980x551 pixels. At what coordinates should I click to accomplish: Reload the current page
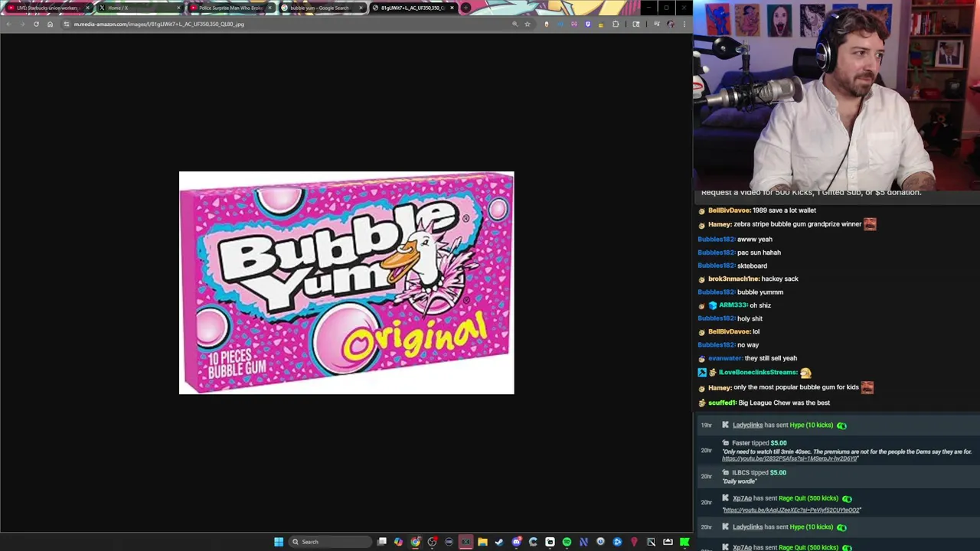click(x=36, y=24)
